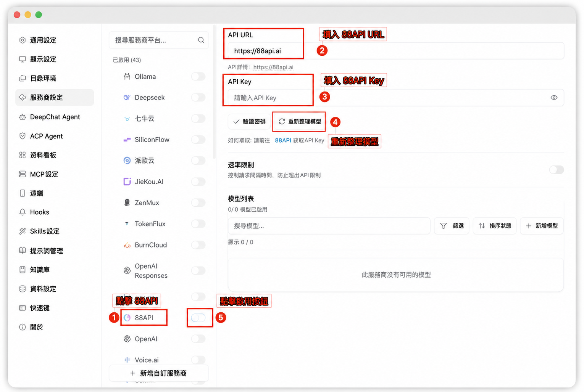The image size is (584, 392).
Task: Open DeepChat Agent settings
Action: [55, 117]
